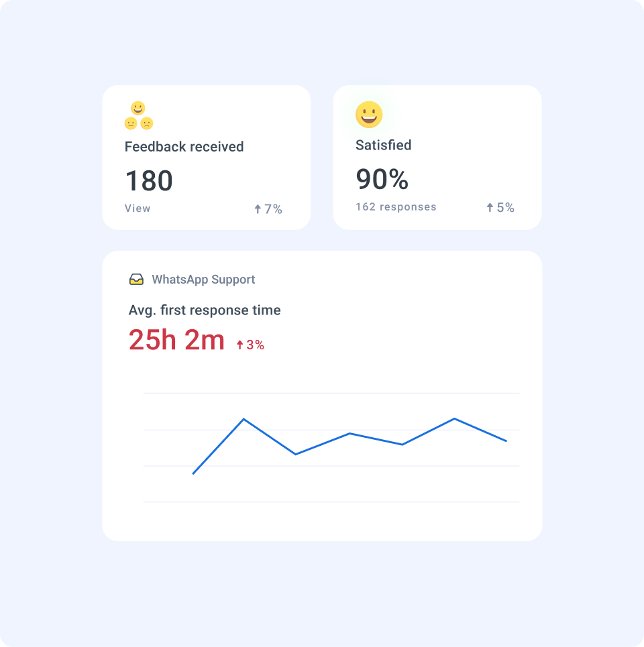Select the sad face emoji in feedback group

tap(147, 123)
